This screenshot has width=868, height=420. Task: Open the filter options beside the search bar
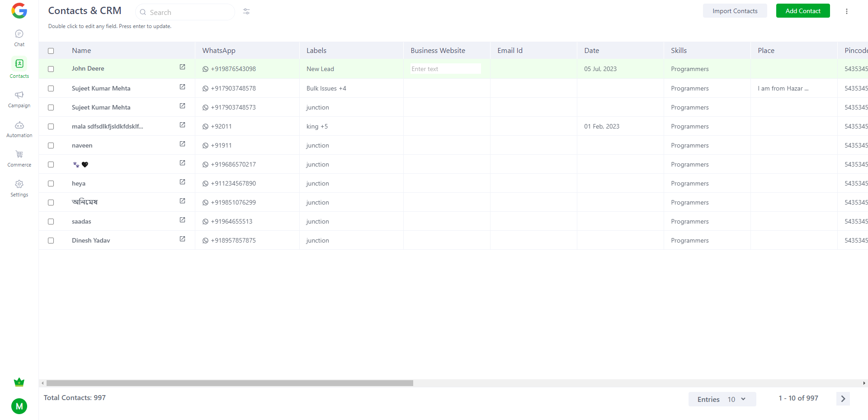246,11
